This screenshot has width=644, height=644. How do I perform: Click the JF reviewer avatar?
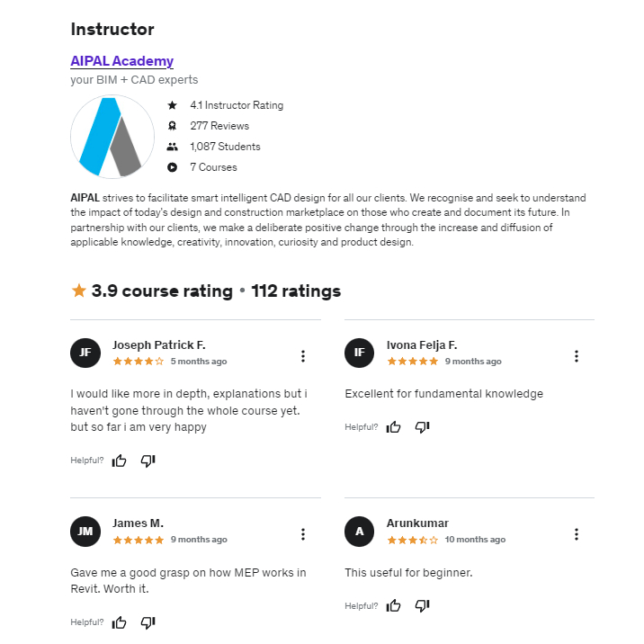coord(85,353)
